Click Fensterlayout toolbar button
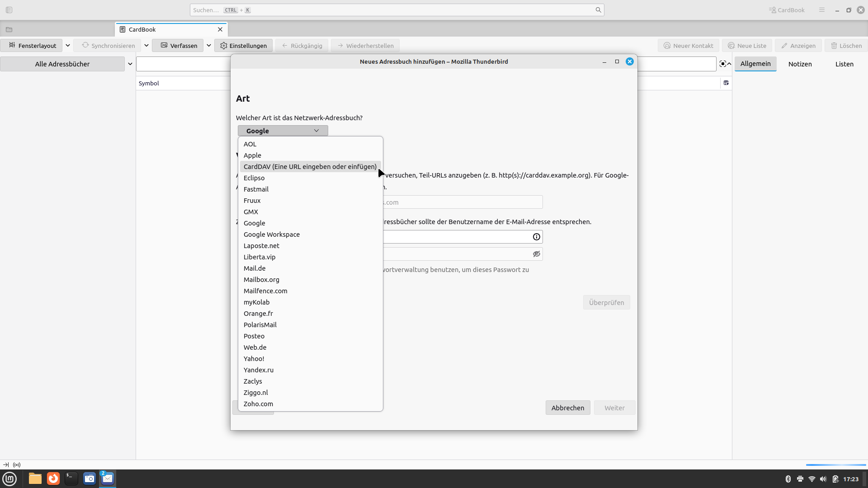Image resolution: width=868 pixels, height=488 pixels. [32, 46]
